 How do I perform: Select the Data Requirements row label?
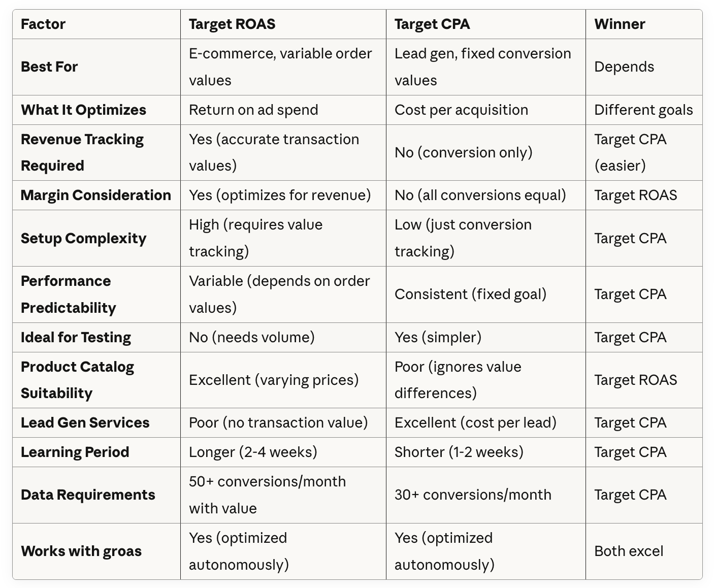point(88,495)
